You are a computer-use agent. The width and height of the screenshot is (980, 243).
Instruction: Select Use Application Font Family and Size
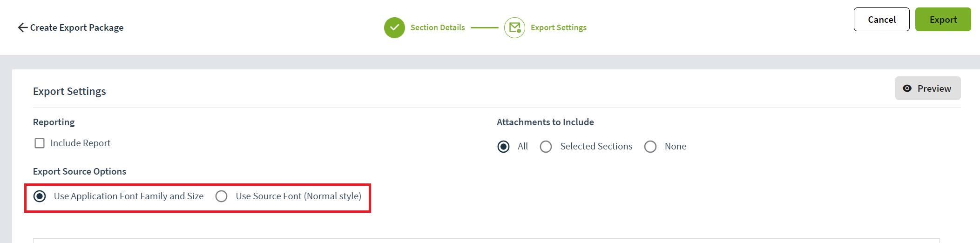tap(40, 196)
